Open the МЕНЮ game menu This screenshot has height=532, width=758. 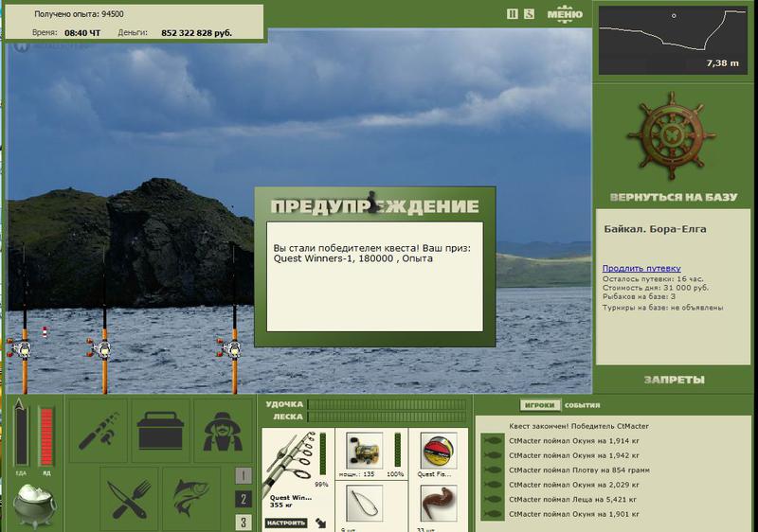(565, 14)
